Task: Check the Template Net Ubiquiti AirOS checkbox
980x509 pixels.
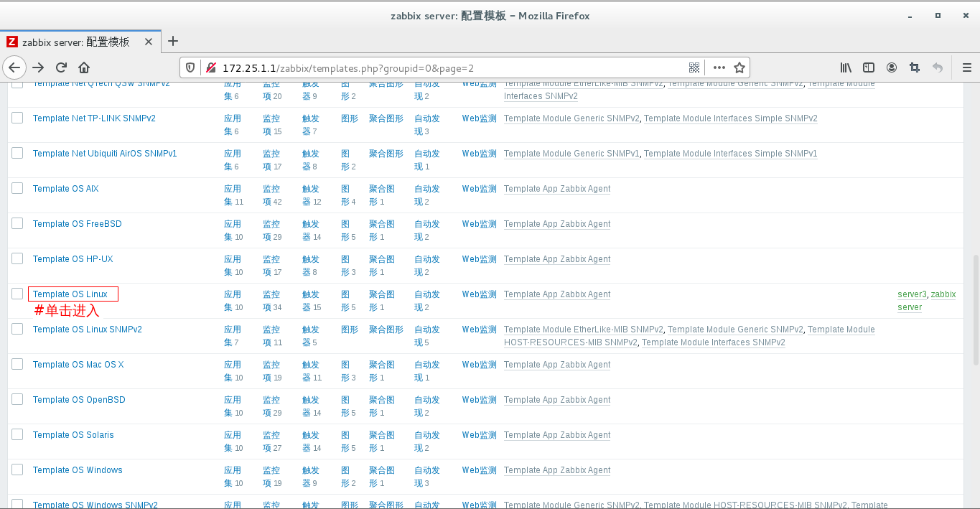Action: click(17, 152)
